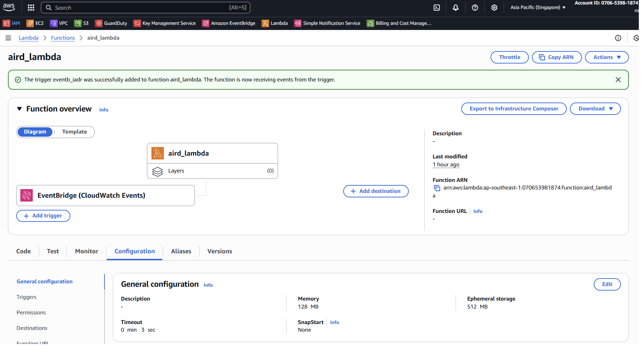Open the Key Management Service shortcut

pyautogui.click(x=165, y=23)
